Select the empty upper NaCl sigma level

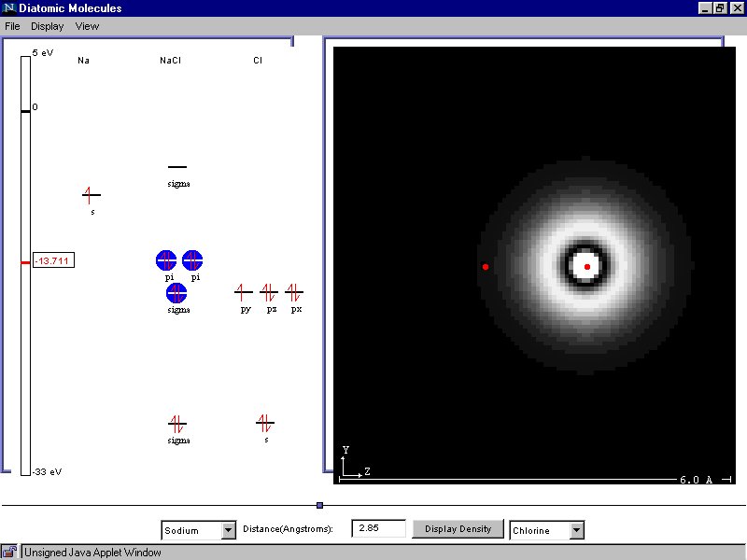tap(177, 167)
